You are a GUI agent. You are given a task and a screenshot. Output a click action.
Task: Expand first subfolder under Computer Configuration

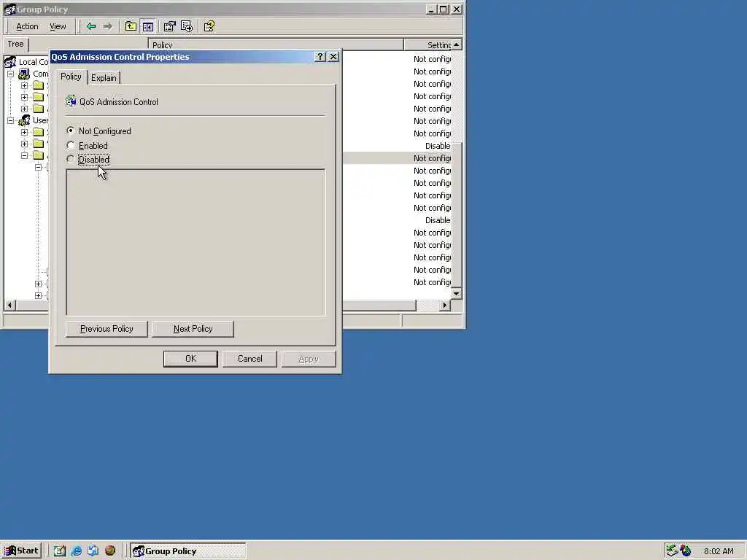[24, 86]
